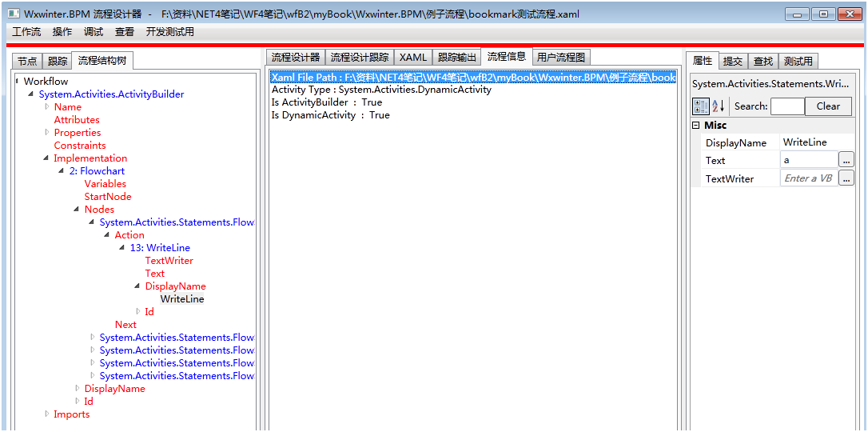Switch to the 节点 tab
The image size is (868, 432).
(x=27, y=62)
